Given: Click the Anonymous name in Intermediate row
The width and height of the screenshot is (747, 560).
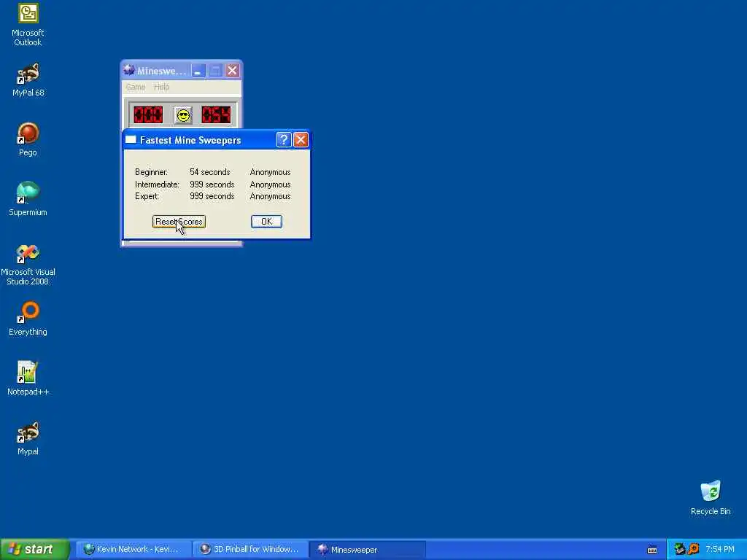Looking at the screenshot, I should point(270,184).
